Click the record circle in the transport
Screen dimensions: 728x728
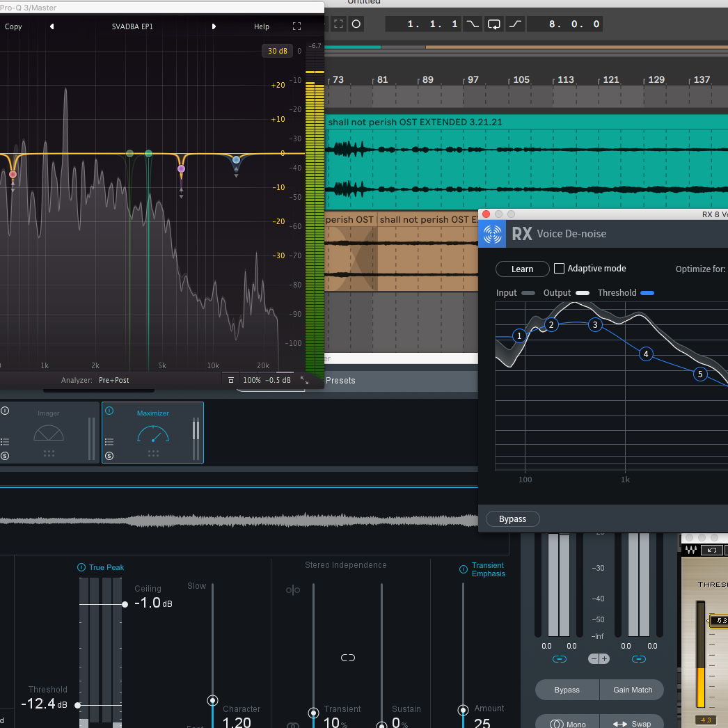356,24
